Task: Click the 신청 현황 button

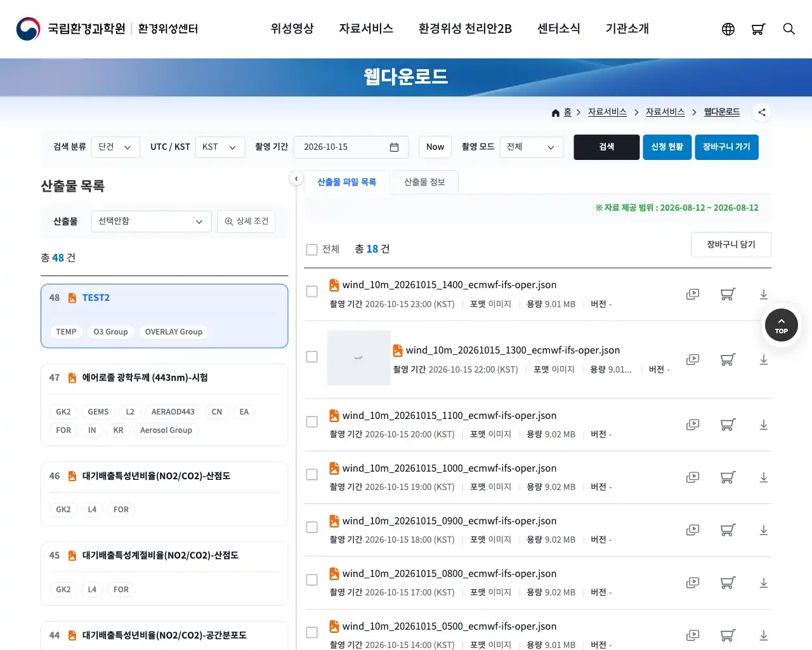Action: point(667,147)
